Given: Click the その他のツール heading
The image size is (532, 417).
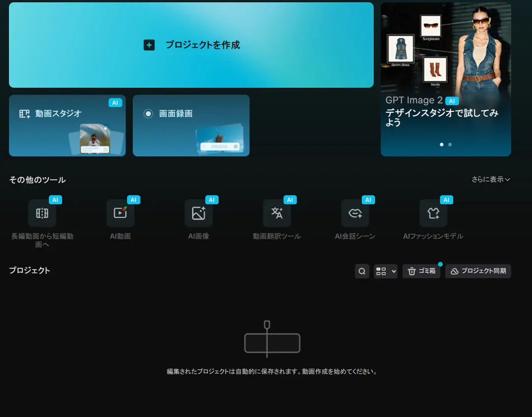Looking at the screenshot, I should (37, 180).
